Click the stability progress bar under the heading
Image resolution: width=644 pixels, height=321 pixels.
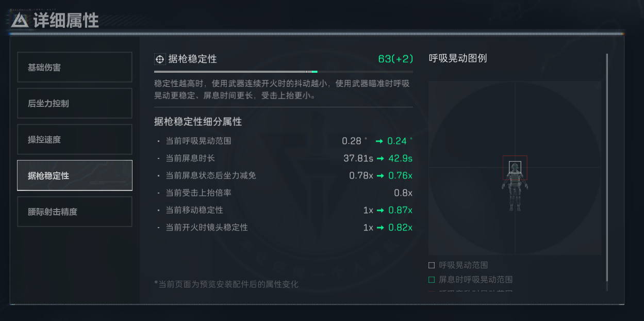tap(284, 71)
